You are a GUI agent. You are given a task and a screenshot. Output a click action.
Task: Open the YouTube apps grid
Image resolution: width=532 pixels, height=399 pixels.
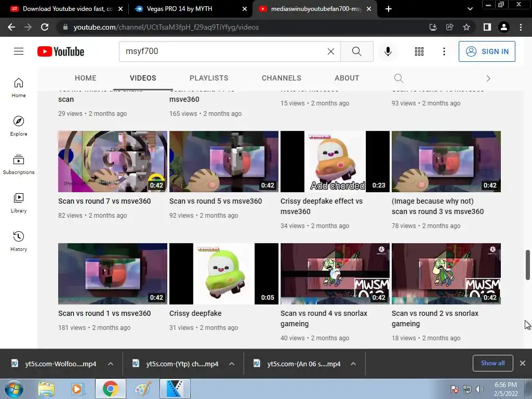tap(419, 51)
